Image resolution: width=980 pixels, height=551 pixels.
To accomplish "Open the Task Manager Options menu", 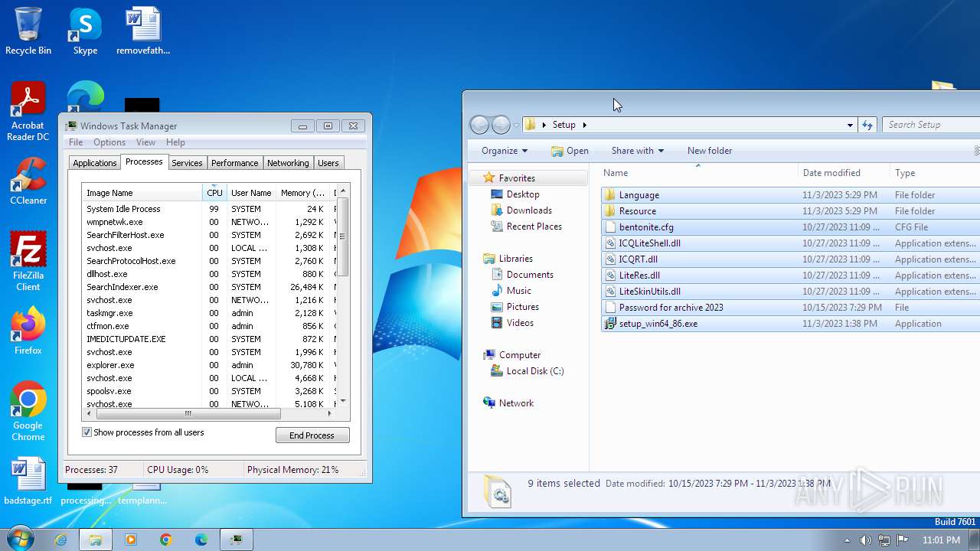I will click(109, 142).
